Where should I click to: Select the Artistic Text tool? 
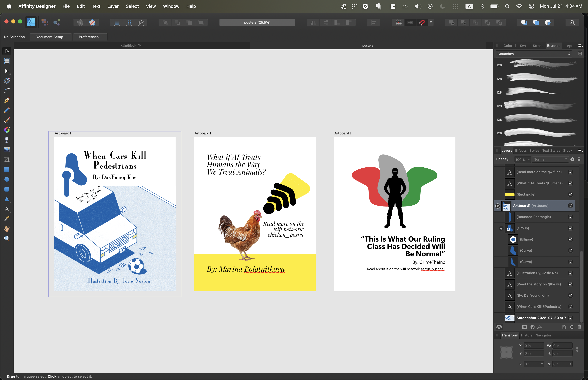[x=7, y=209]
